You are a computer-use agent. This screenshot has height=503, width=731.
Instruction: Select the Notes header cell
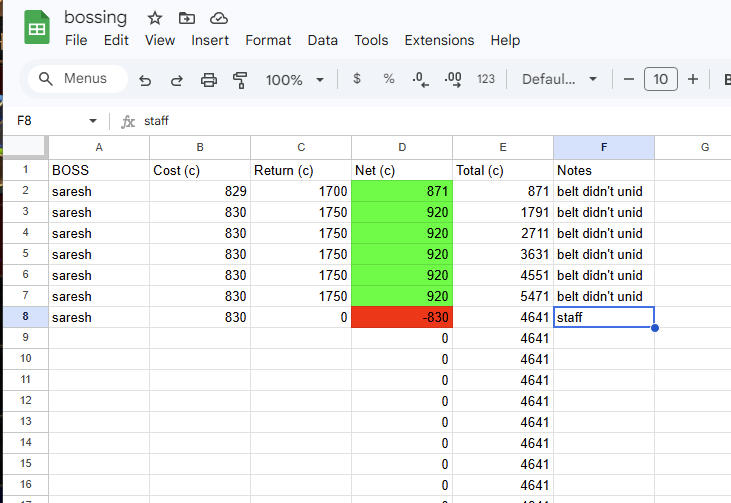click(604, 170)
